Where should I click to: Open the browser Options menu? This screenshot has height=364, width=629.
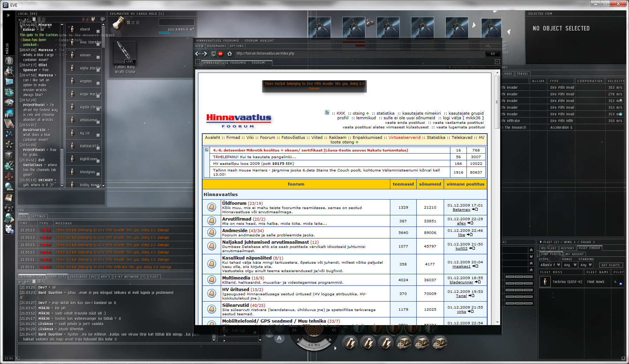(x=237, y=46)
